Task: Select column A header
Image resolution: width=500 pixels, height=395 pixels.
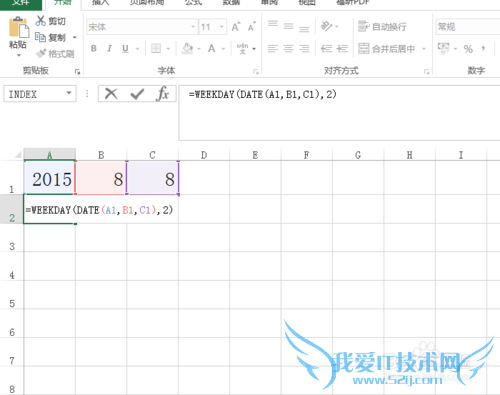Action: coord(50,154)
